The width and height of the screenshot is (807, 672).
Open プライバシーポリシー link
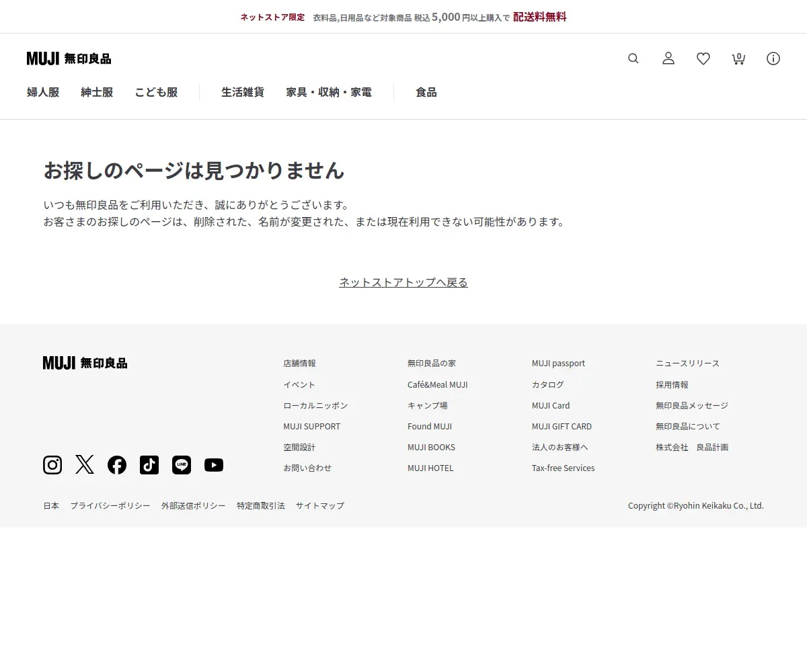pos(110,505)
